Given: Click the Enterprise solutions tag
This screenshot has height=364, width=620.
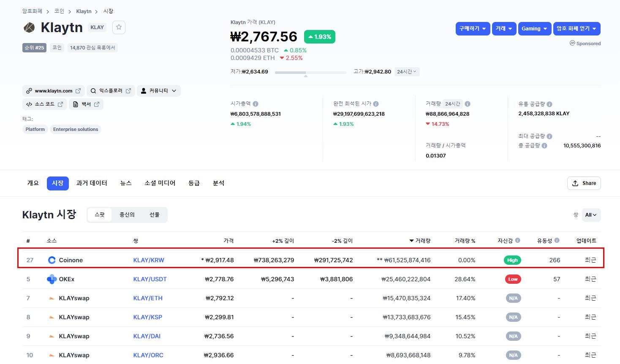Looking at the screenshot, I should coord(76,129).
